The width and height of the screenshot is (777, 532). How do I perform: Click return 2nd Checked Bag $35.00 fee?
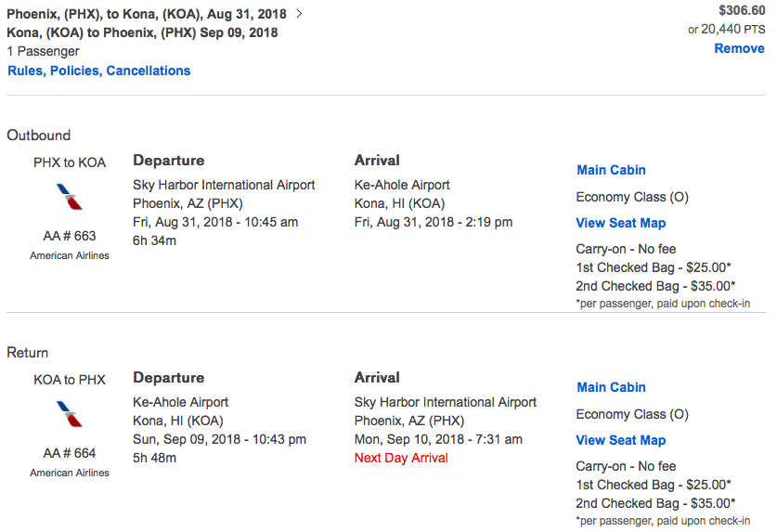click(x=655, y=503)
